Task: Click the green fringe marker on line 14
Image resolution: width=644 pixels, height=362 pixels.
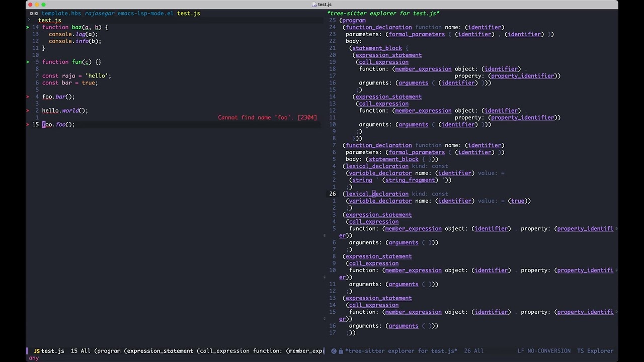Action: [28, 27]
